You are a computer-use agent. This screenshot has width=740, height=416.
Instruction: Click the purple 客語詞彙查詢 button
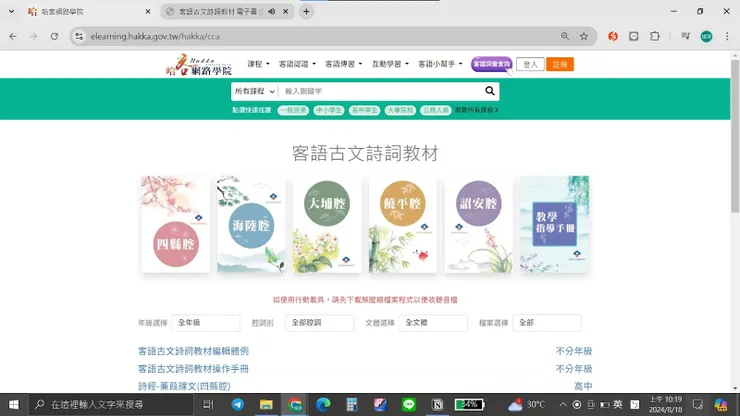click(491, 64)
